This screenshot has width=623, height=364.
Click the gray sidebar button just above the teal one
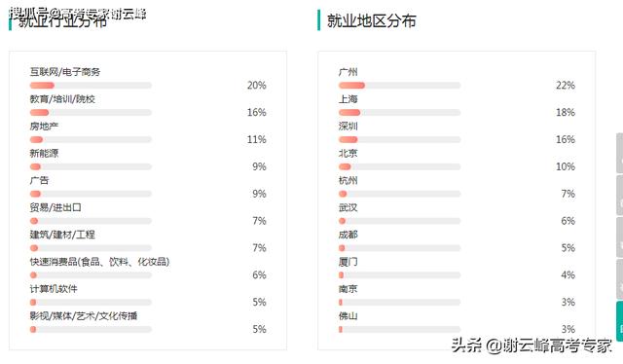click(x=620, y=279)
